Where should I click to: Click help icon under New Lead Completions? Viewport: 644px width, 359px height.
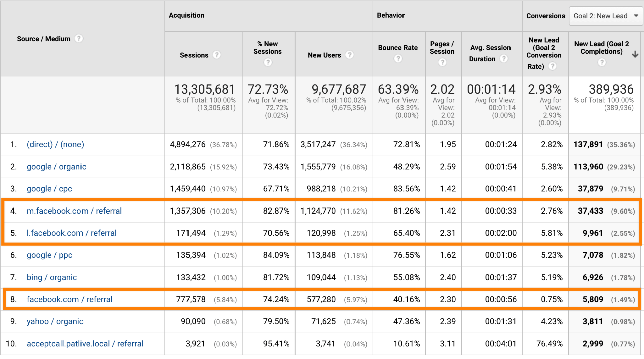point(602,62)
